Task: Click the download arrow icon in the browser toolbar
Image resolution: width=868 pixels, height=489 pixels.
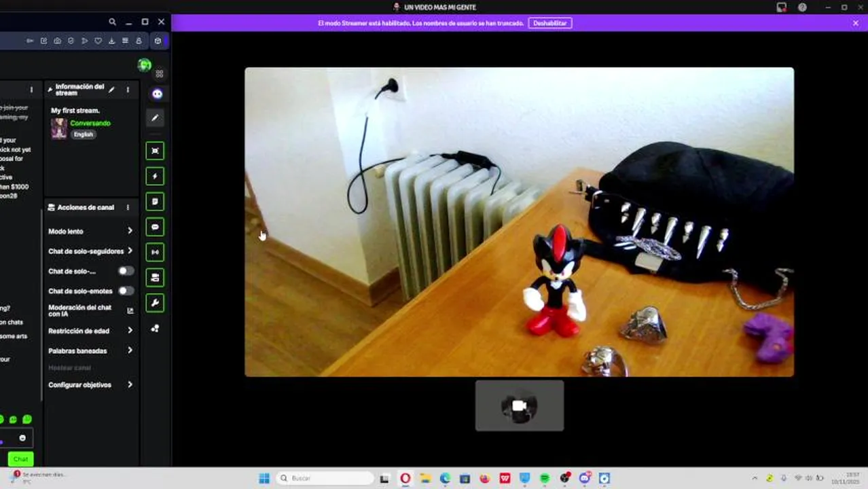Action: point(111,41)
